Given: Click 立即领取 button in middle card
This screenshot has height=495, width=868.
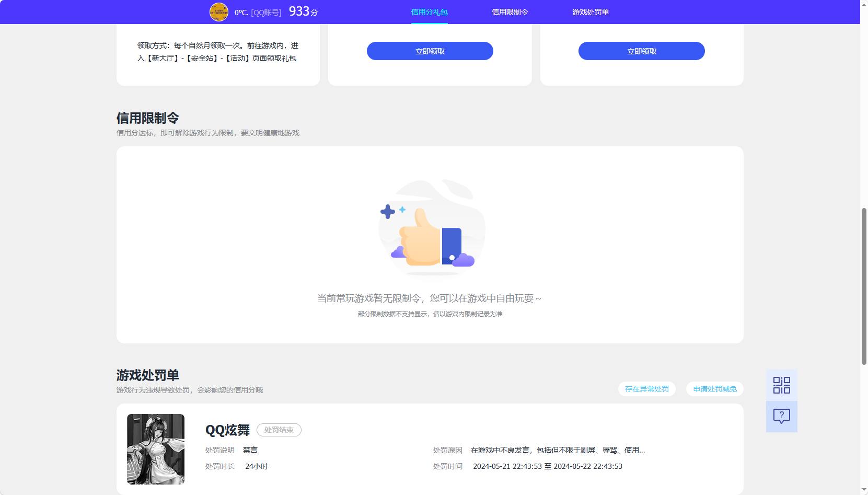Looking at the screenshot, I should tap(430, 51).
